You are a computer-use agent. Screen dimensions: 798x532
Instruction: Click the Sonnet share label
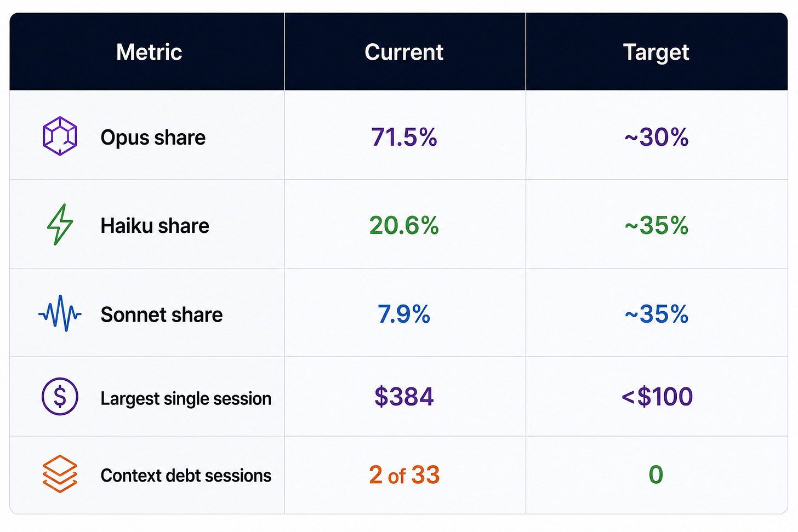click(162, 314)
